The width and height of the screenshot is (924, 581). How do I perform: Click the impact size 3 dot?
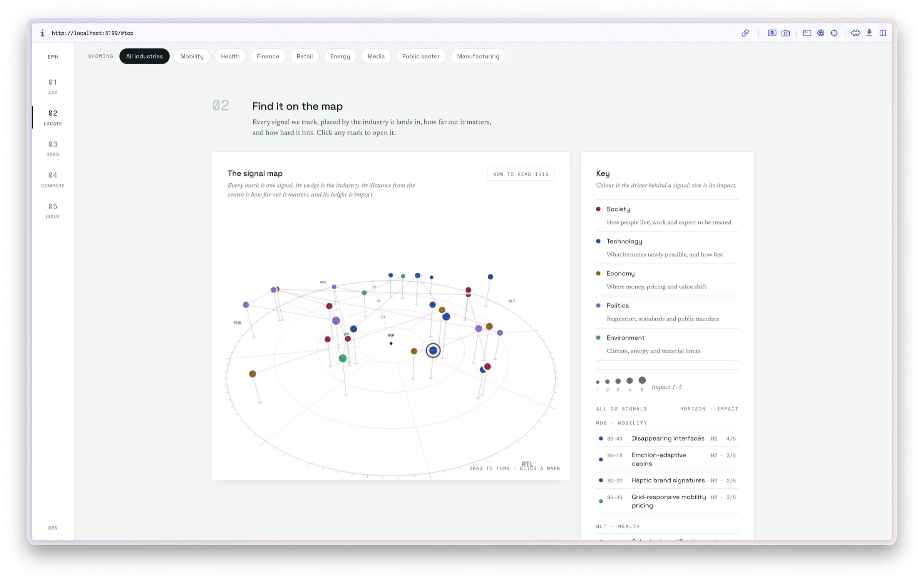(x=618, y=381)
